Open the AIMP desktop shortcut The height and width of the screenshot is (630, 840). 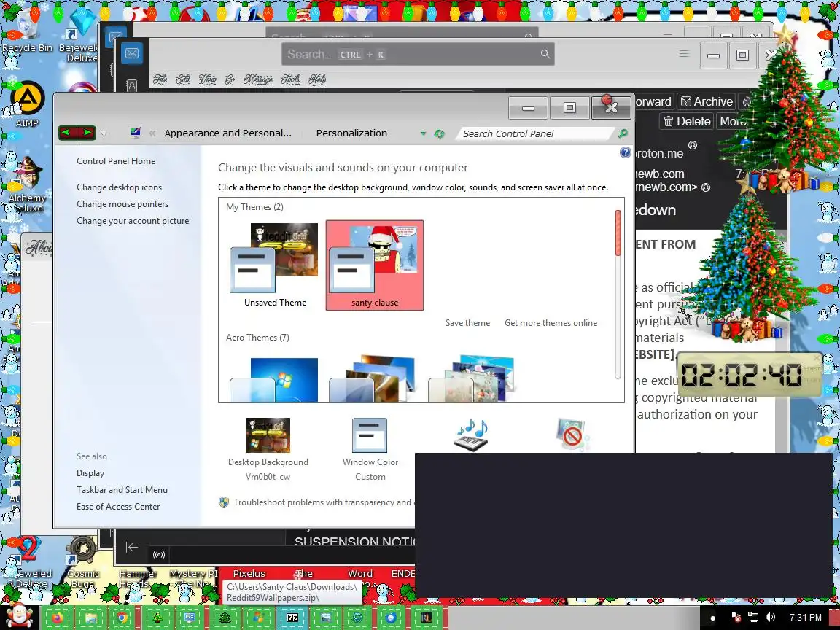pos(27,104)
